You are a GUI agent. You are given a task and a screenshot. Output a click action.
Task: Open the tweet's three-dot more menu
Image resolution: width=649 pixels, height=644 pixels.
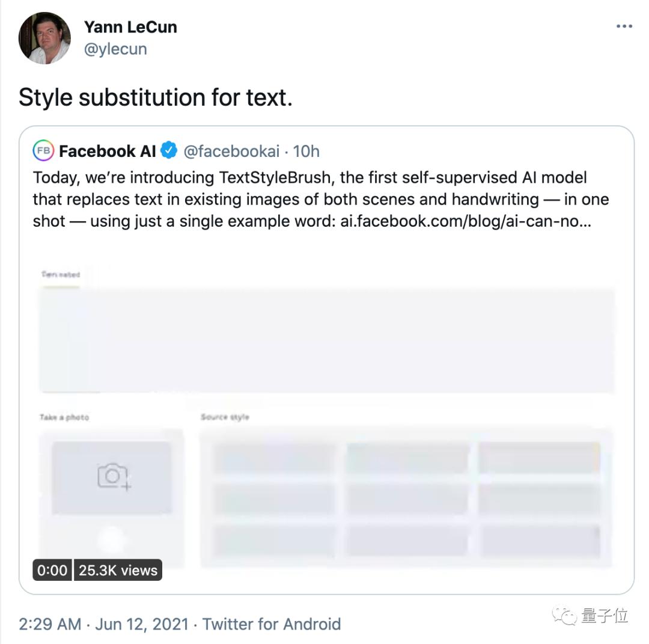(624, 27)
